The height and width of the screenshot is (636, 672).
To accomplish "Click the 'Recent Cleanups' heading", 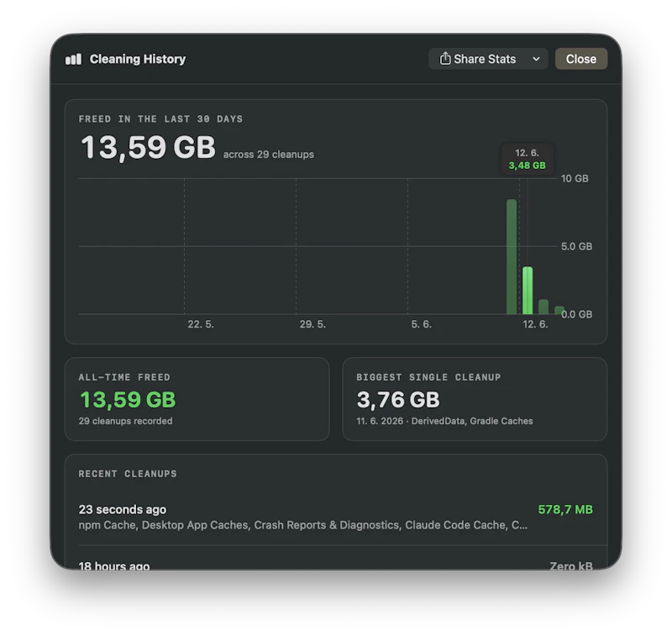I will pyautogui.click(x=128, y=474).
